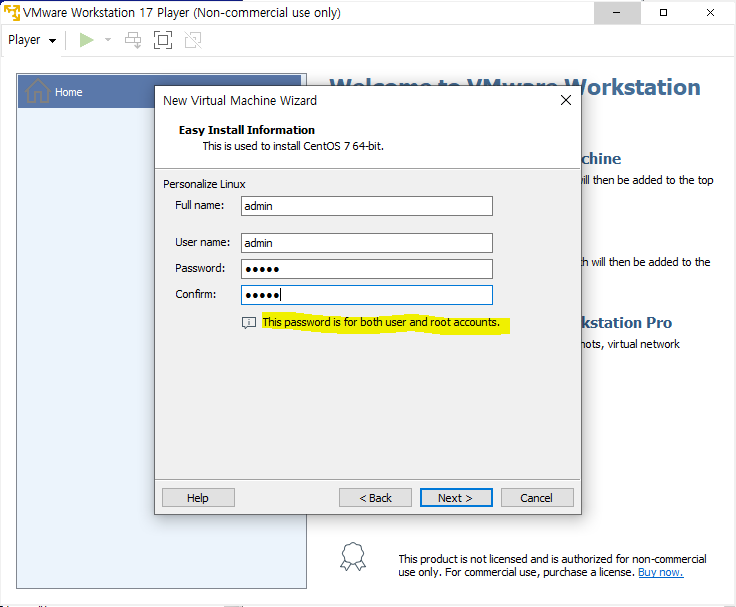This screenshot has height=607, width=736.
Task: Open wizard Help button
Action: click(x=198, y=498)
